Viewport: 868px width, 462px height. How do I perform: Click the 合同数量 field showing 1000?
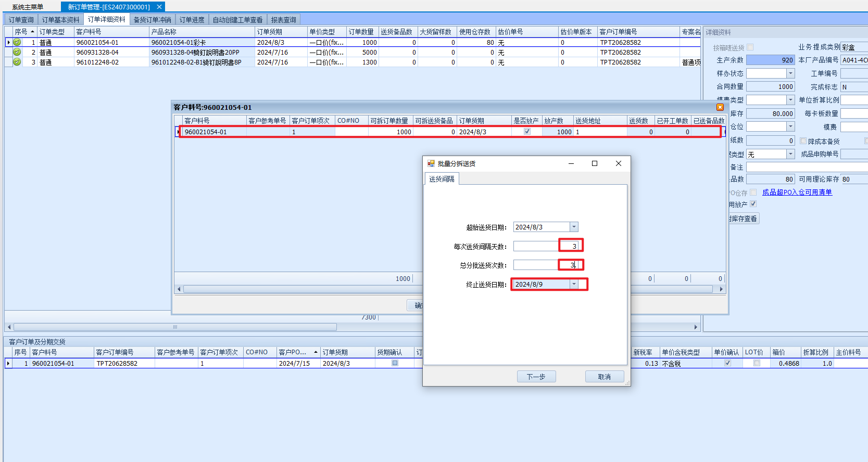[x=771, y=87]
